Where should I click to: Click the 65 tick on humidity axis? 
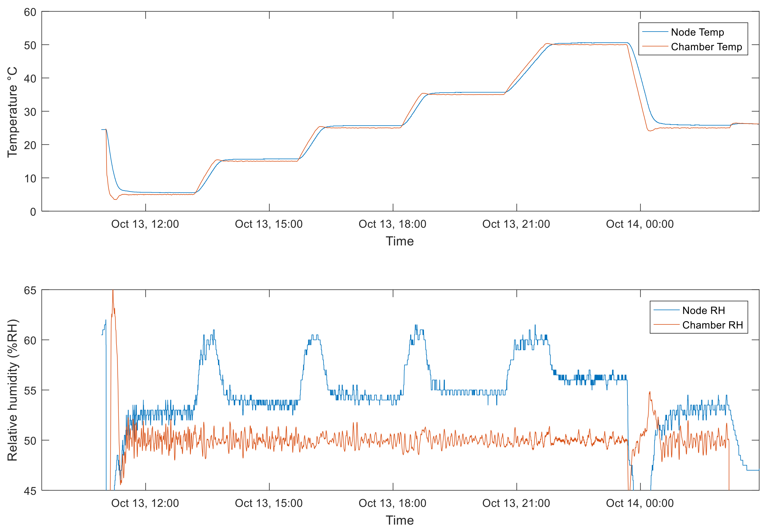pos(30,290)
